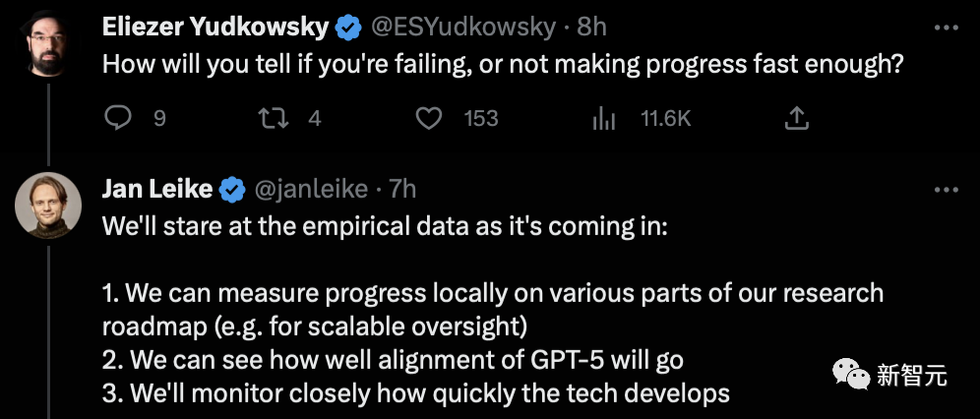This screenshot has height=419, width=980.
Task: Like the tweet with 153 hearts
Action: tap(429, 118)
